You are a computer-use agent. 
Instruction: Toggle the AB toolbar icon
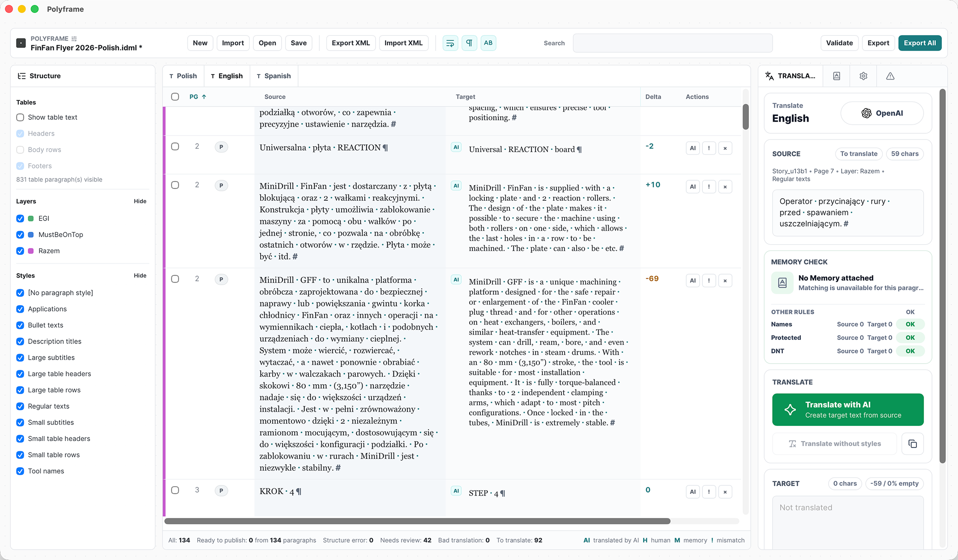pyautogui.click(x=488, y=43)
